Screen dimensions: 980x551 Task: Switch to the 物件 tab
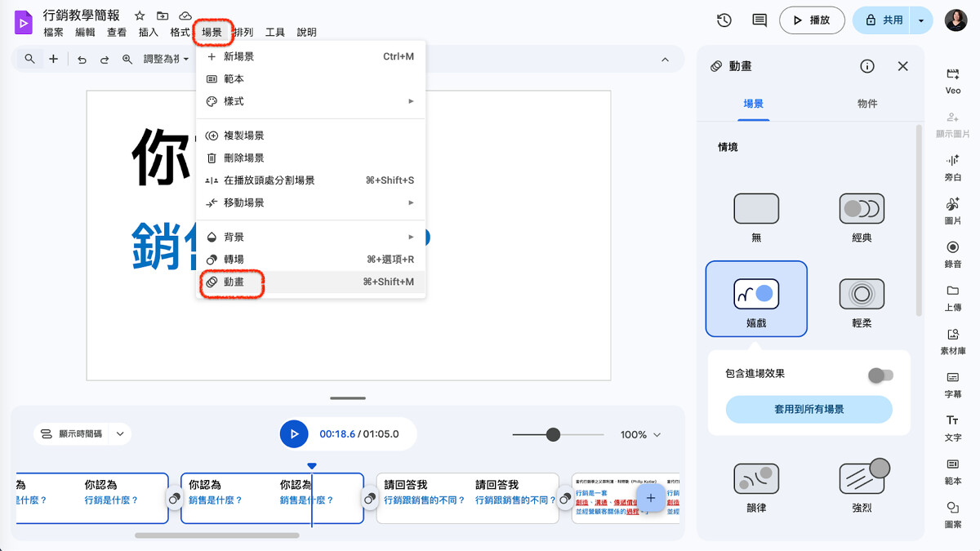pos(867,104)
